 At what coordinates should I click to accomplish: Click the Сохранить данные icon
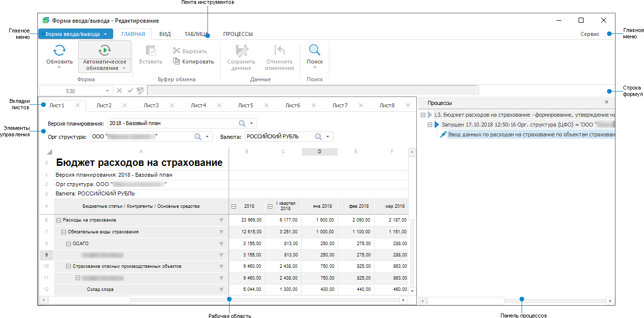pyautogui.click(x=241, y=50)
